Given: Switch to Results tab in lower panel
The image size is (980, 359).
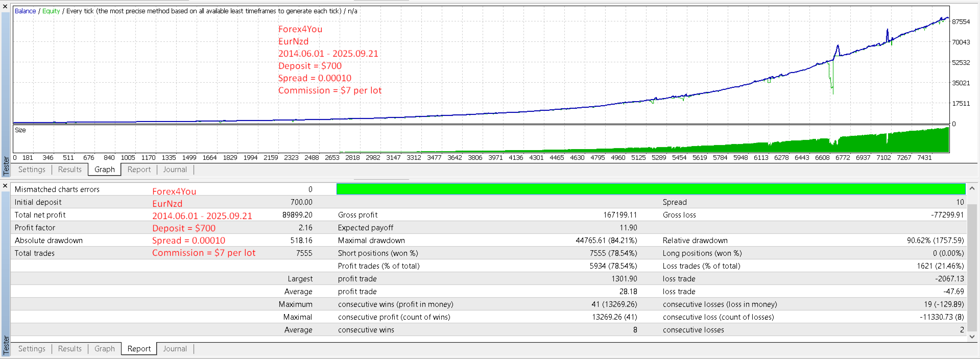Looking at the screenshot, I should pyautogui.click(x=70, y=349).
